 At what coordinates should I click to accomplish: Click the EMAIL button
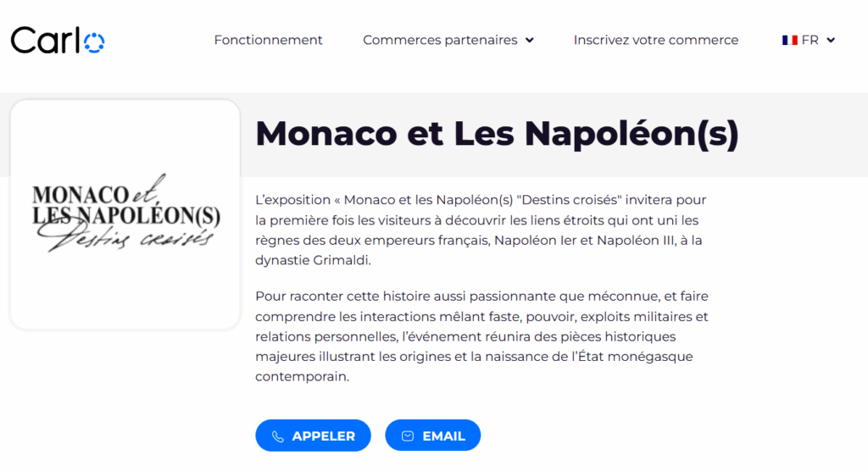point(433,436)
